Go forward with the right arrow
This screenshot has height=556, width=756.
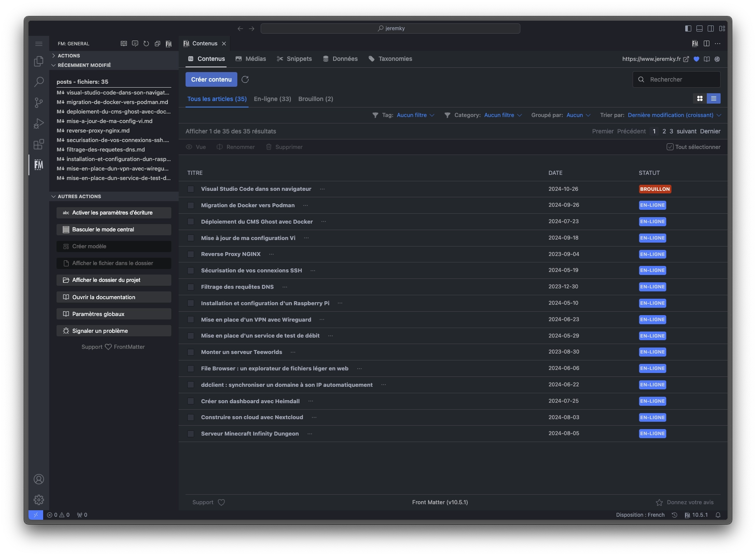[x=252, y=28]
